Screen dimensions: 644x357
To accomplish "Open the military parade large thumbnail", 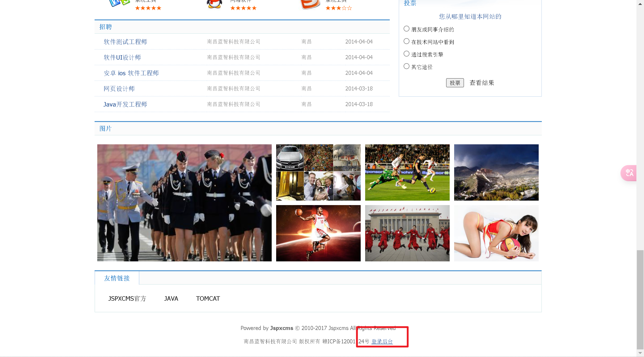I will [x=184, y=203].
